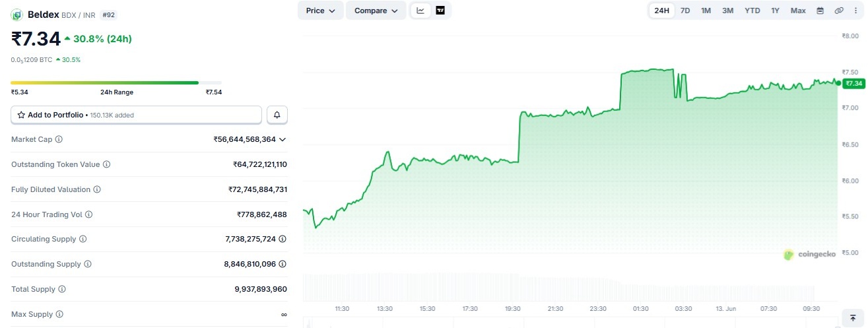Expand the Market Cap value chevron
The height and width of the screenshot is (328, 868).
click(x=283, y=139)
